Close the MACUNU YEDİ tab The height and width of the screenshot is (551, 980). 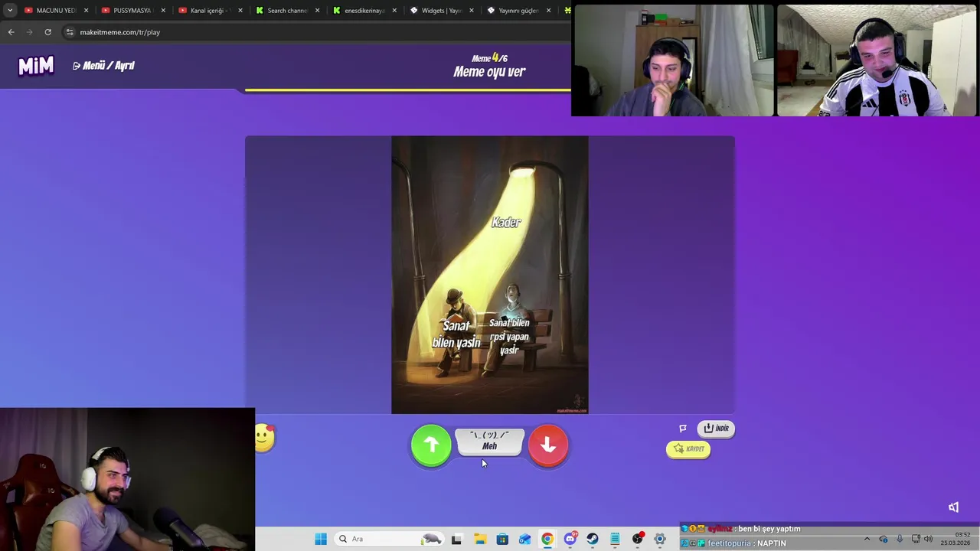[86, 11]
